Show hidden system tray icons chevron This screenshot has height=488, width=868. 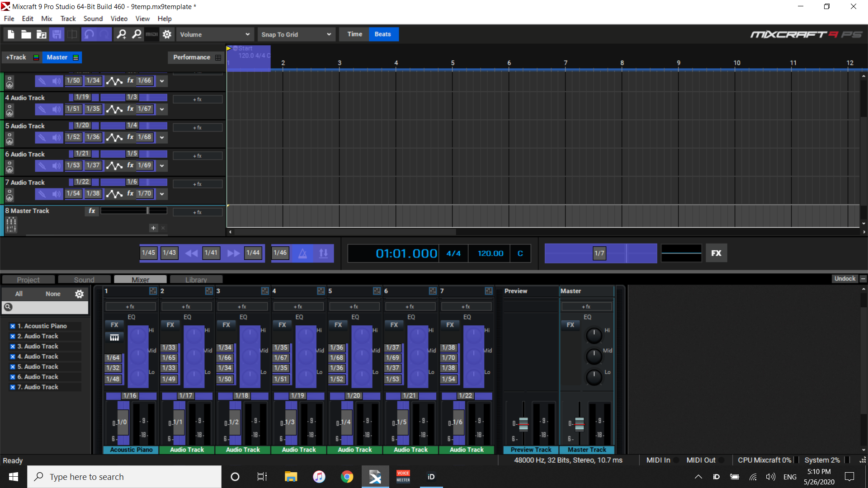tap(698, 477)
